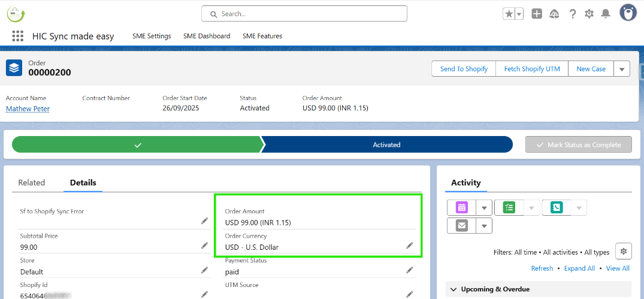Click Mark Status as Complete button
Viewport: 644px width, 299px height.
coord(579,144)
